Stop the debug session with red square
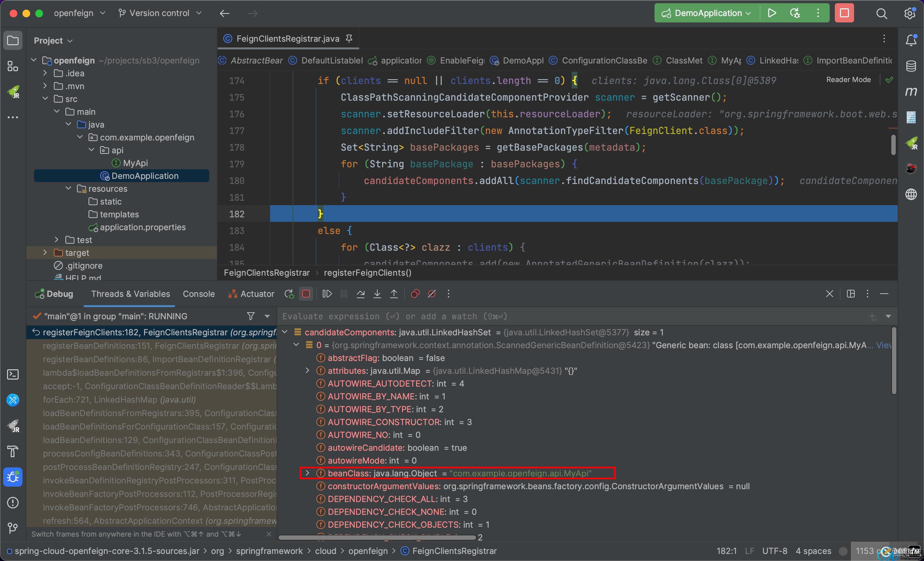 point(306,294)
